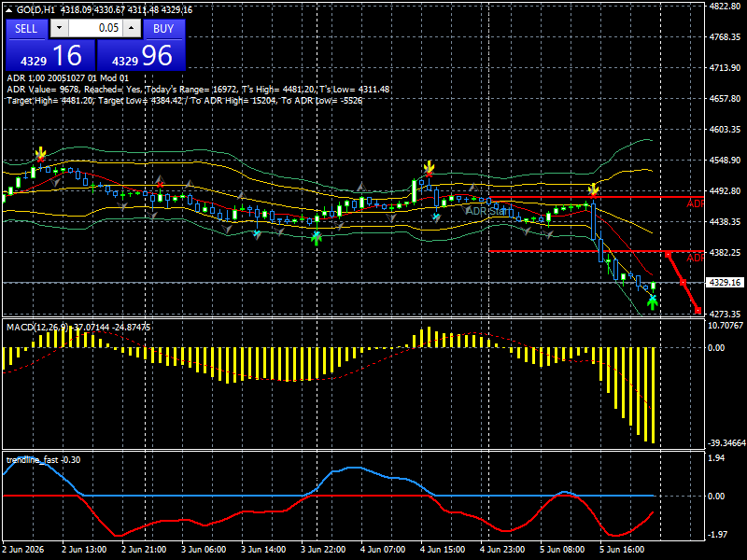
Task: Select the red cross marker near 2 Jun 21:00
Action: coord(160,184)
